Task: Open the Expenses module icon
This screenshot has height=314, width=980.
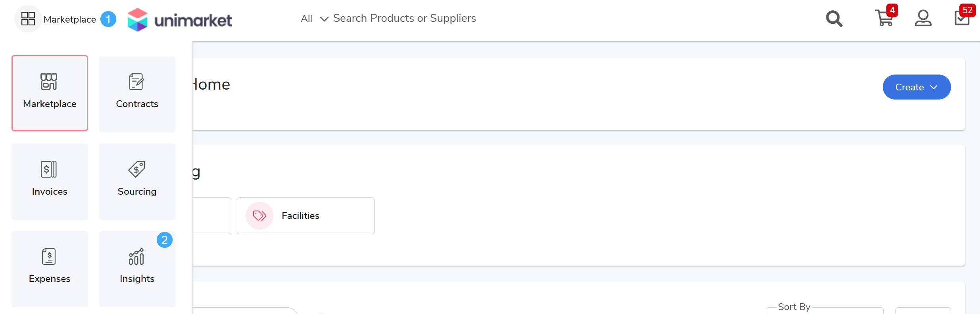Action: click(x=49, y=257)
